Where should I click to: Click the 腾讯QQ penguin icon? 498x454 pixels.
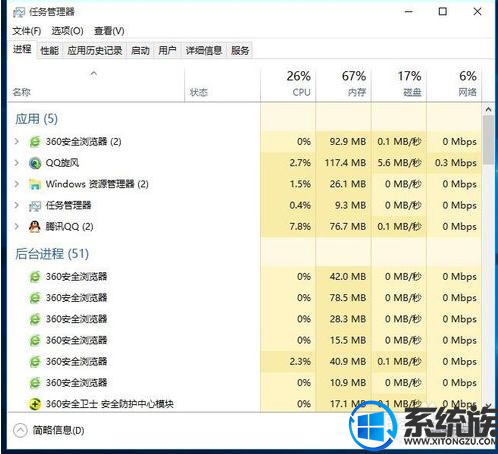point(35,227)
